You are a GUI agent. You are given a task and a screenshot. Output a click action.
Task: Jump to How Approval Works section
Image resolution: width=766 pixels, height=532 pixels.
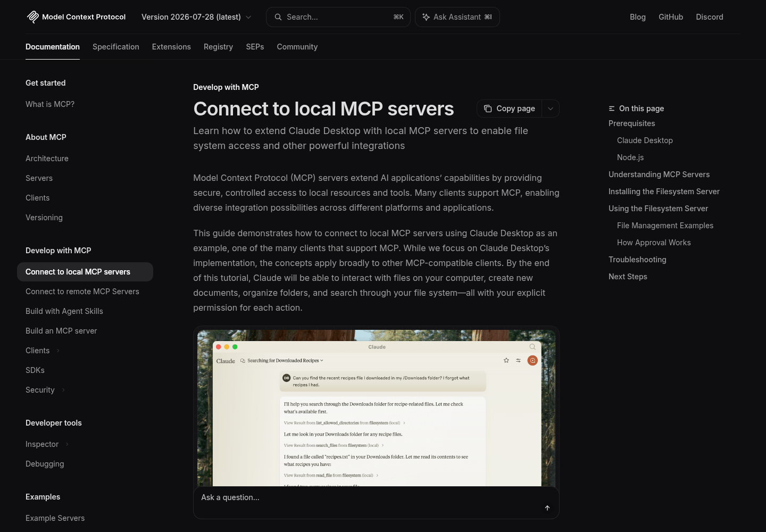(x=654, y=243)
